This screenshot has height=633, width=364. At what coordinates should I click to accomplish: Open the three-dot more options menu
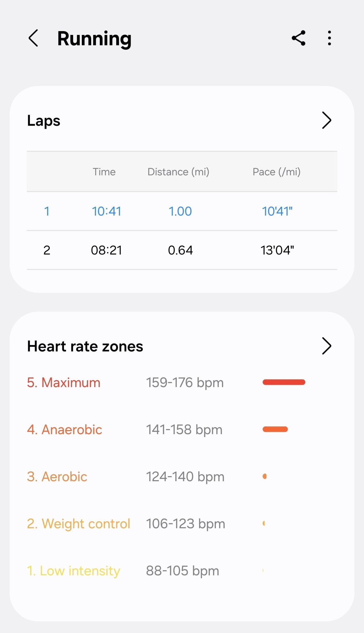[329, 38]
